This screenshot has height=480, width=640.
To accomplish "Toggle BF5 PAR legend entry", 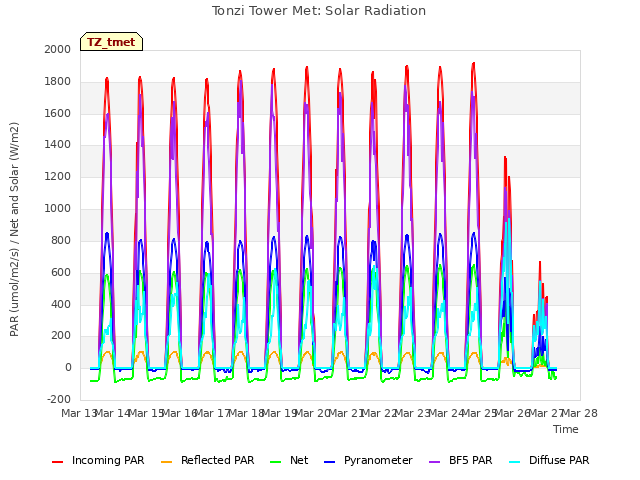I will (461, 460).
